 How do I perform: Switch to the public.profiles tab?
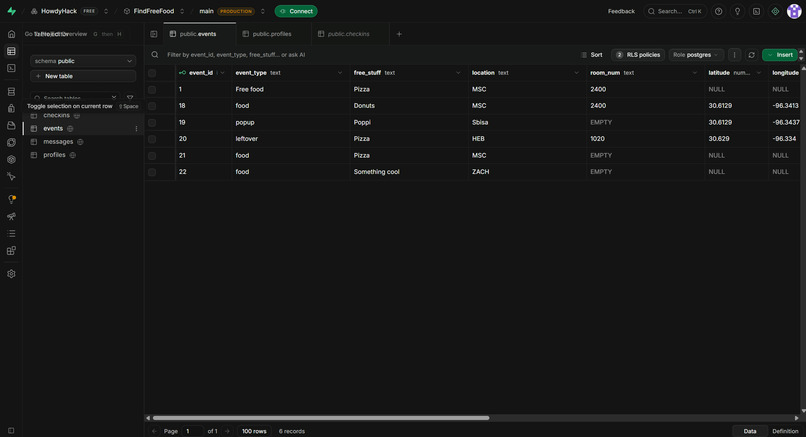coord(273,34)
